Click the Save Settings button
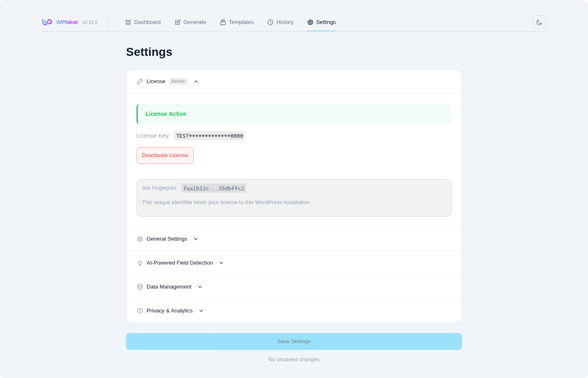This screenshot has height=378, width=588. (x=294, y=341)
